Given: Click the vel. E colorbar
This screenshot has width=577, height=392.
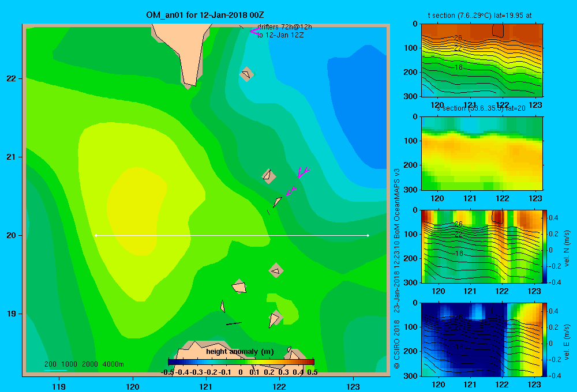Looking at the screenshot, I should click(x=545, y=340).
